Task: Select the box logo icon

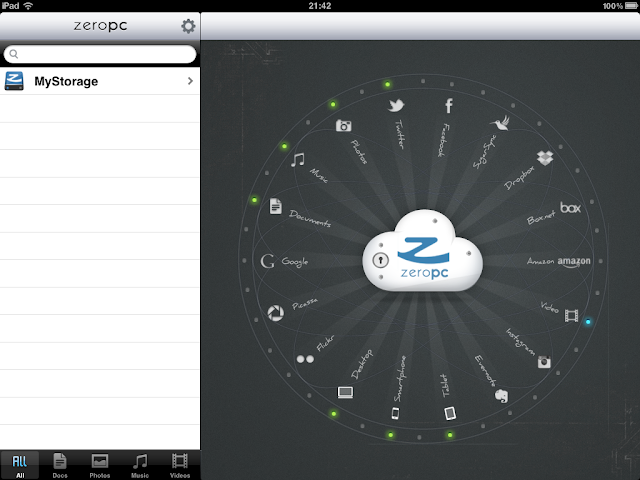Action: (570, 208)
